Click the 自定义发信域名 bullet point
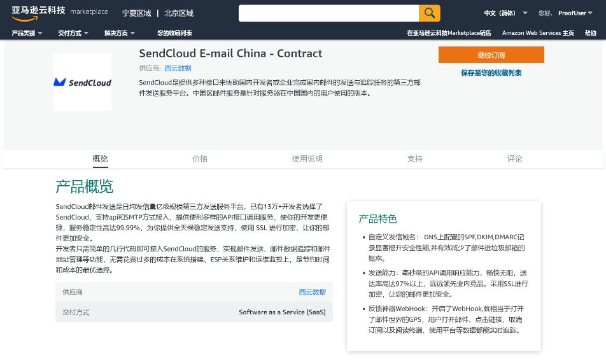 [x=446, y=248]
